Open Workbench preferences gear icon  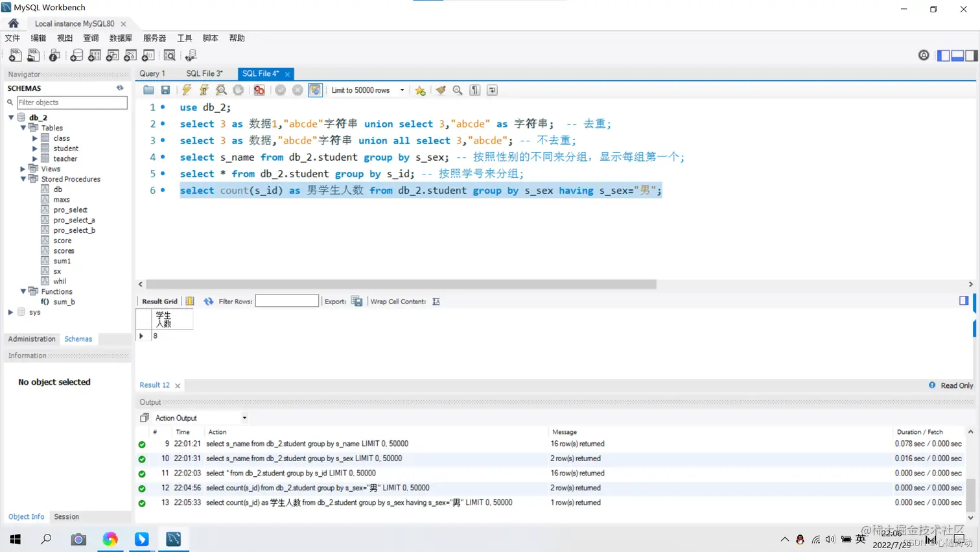coord(924,56)
